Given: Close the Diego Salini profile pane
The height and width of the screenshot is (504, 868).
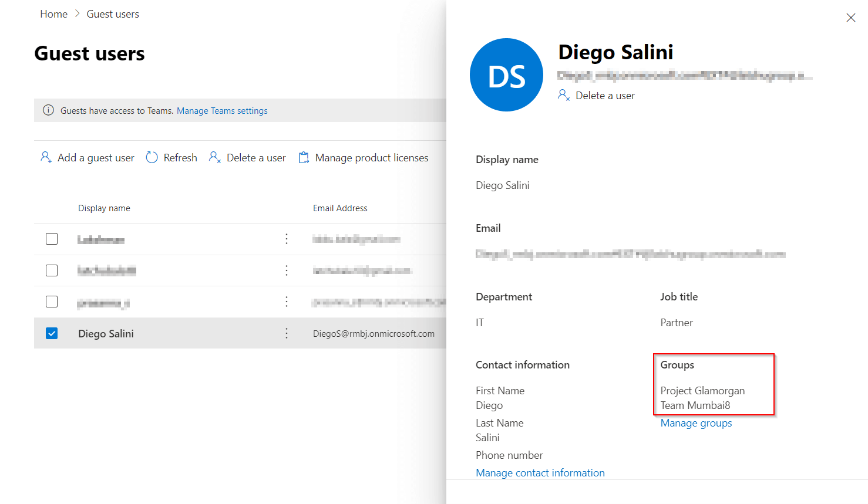Looking at the screenshot, I should click(851, 18).
